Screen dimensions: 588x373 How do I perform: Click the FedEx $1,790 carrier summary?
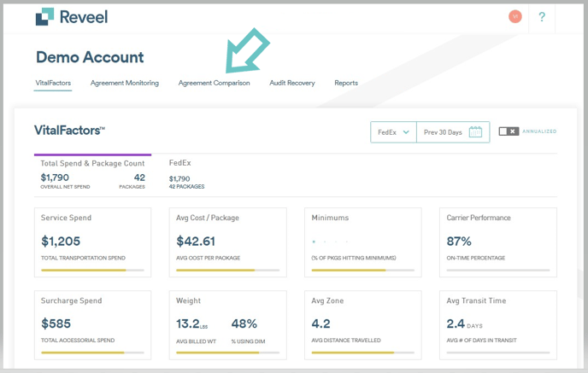pos(187,174)
